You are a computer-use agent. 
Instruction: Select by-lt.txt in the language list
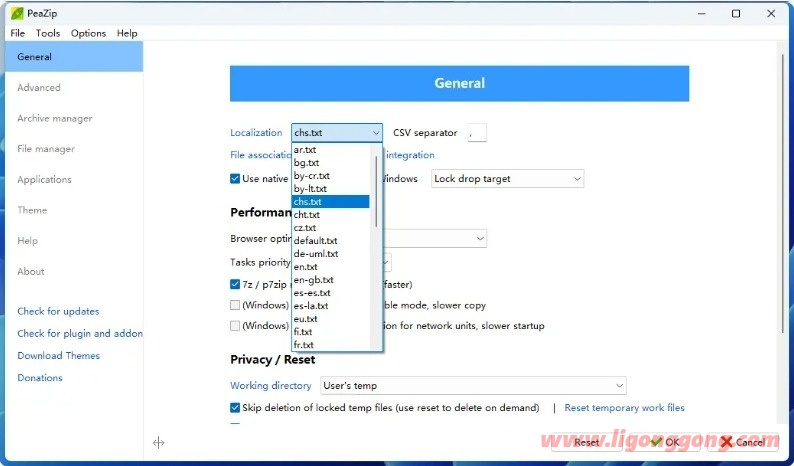click(x=331, y=188)
